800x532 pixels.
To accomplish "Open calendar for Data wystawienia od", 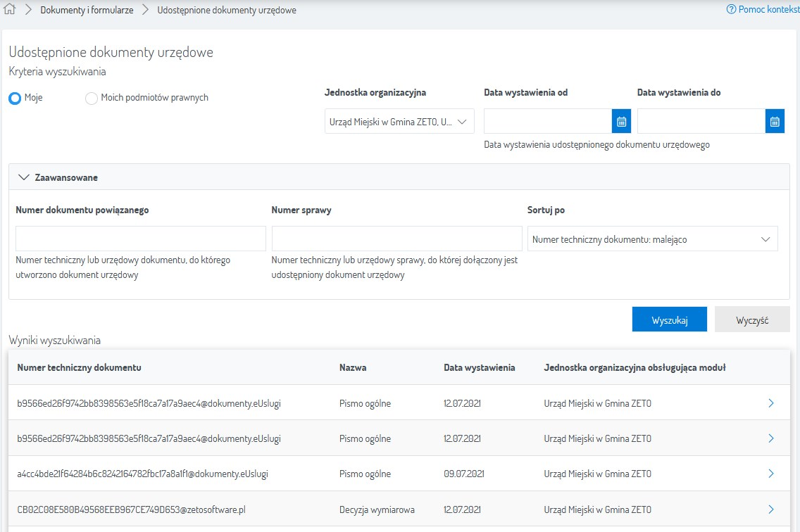I will click(621, 122).
